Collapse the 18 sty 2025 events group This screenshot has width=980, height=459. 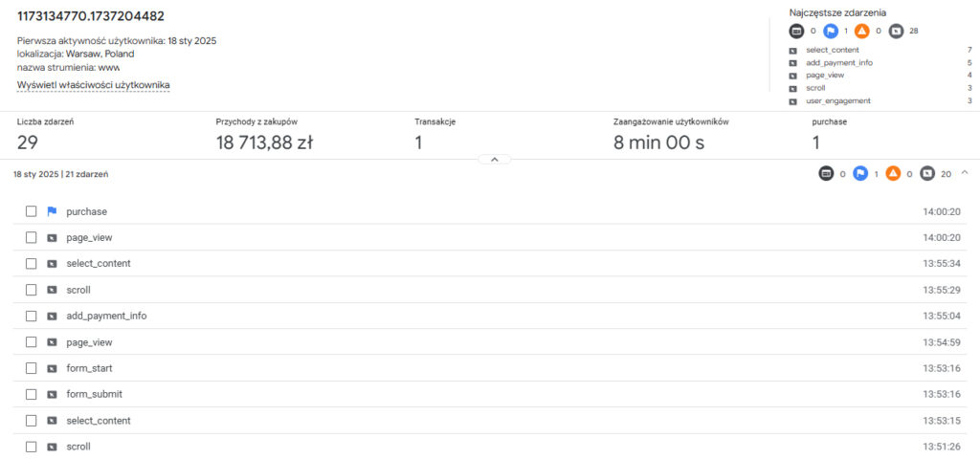point(963,173)
